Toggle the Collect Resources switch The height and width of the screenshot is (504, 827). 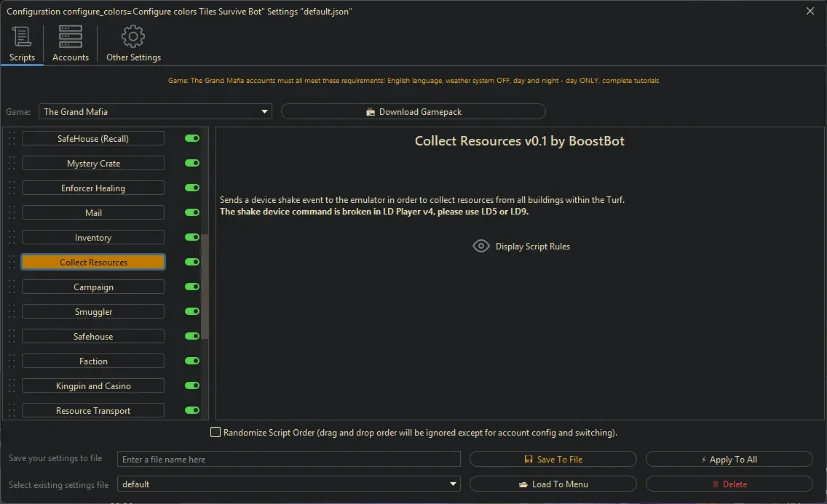pos(192,262)
